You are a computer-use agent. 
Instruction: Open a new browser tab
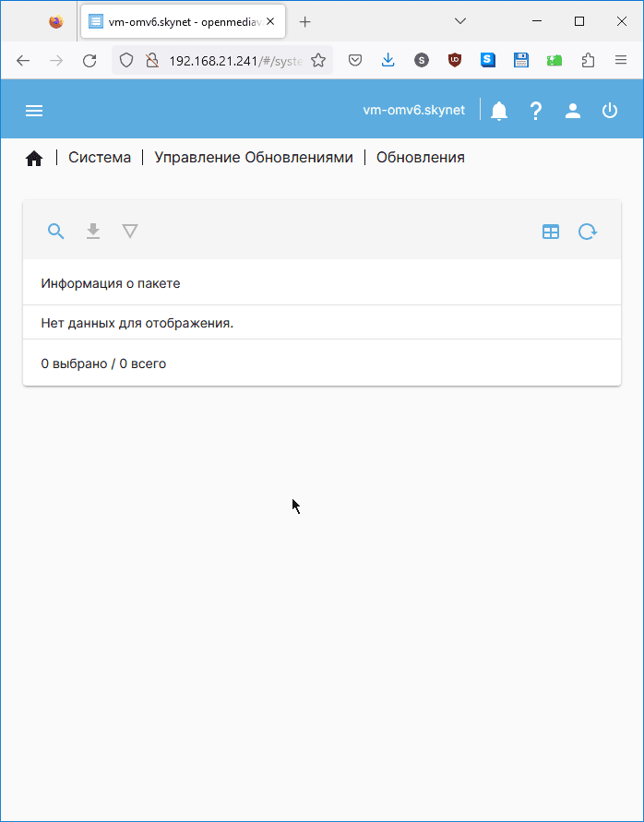[305, 22]
